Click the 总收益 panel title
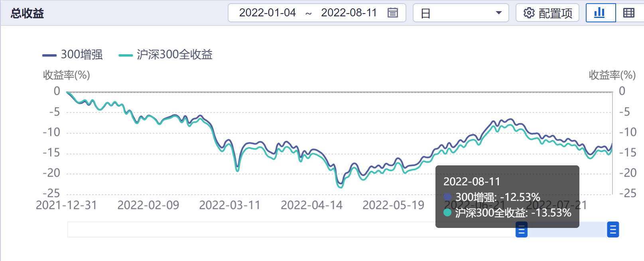The width and height of the screenshot is (644, 261). 27,14
